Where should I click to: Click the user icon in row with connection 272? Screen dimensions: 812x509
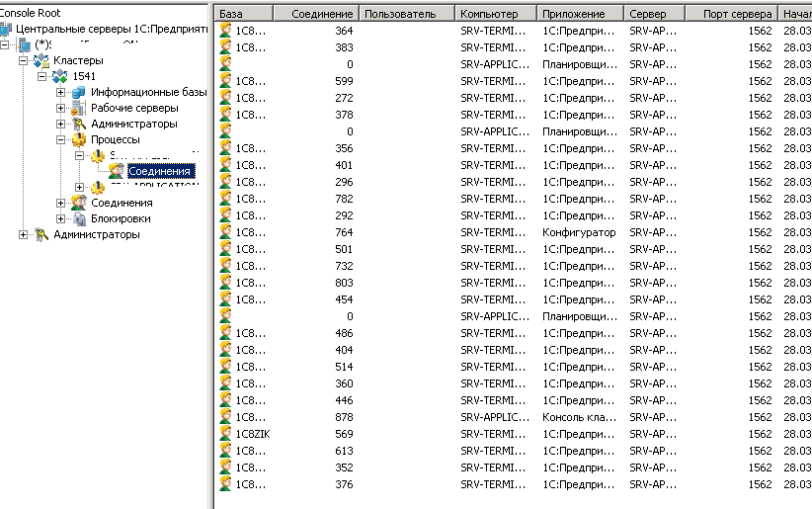coord(225,98)
